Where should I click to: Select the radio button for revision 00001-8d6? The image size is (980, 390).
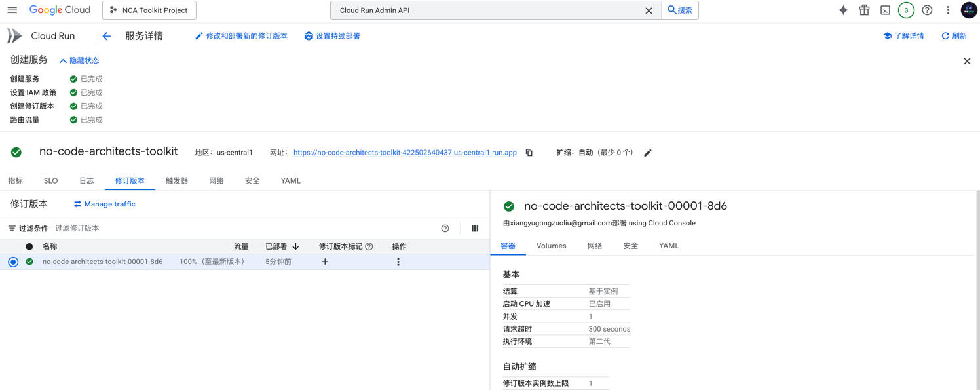tap(13, 262)
